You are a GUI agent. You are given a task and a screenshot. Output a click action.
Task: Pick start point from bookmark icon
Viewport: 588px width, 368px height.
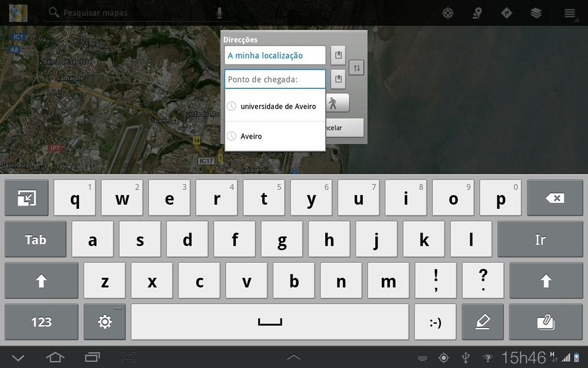click(338, 55)
